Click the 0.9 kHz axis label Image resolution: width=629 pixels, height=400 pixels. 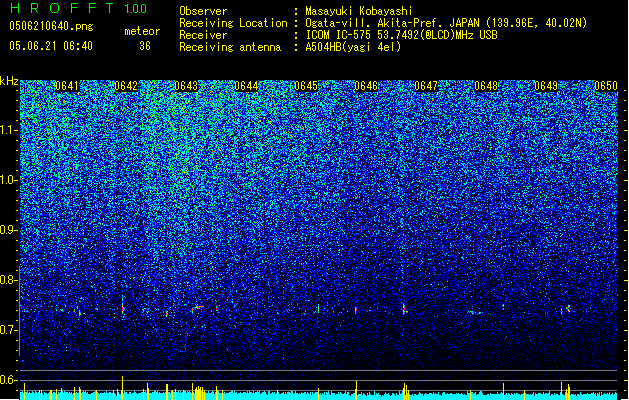click(8, 230)
